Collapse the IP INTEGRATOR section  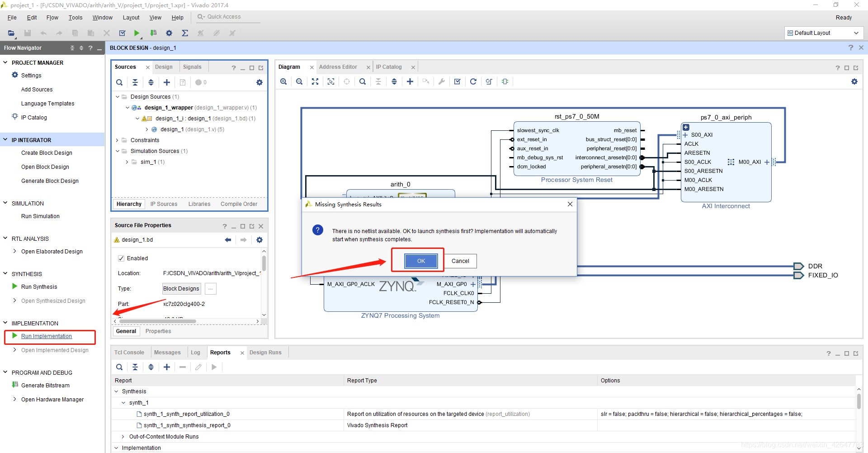(x=5, y=140)
